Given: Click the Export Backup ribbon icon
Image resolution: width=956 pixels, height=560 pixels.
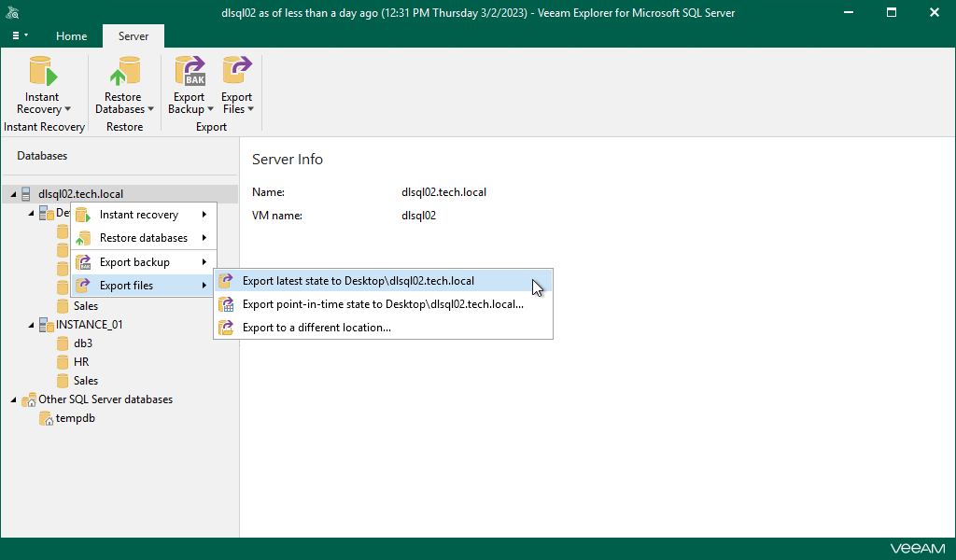Looking at the screenshot, I should [190, 71].
